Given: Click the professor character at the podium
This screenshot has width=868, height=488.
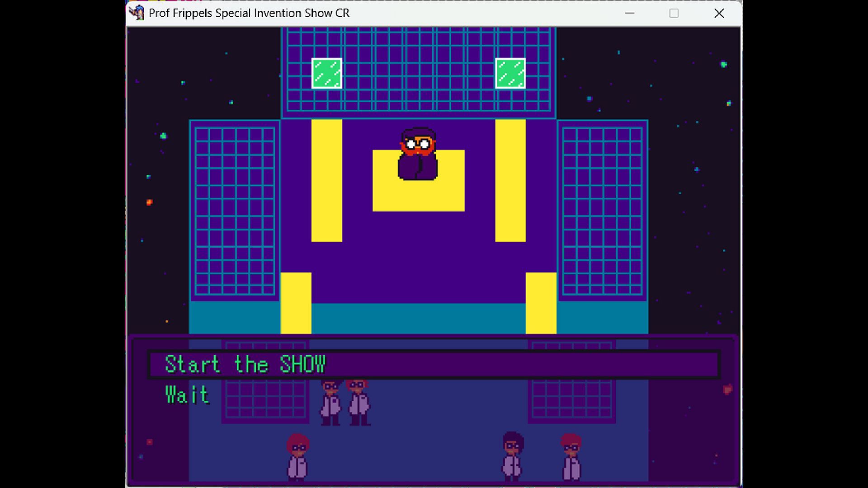Looking at the screenshot, I should click(x=418, y=154).
